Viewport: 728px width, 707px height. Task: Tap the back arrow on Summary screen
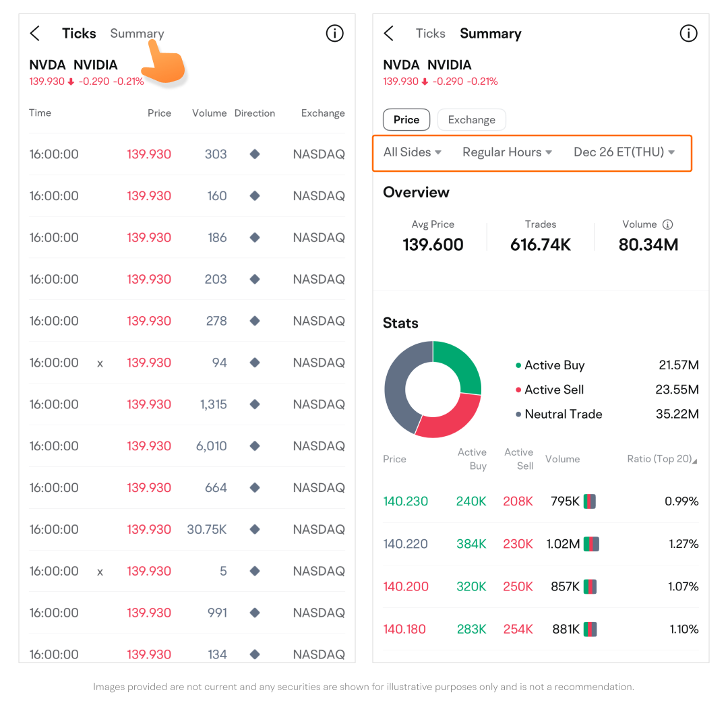(x=388, y=34)
